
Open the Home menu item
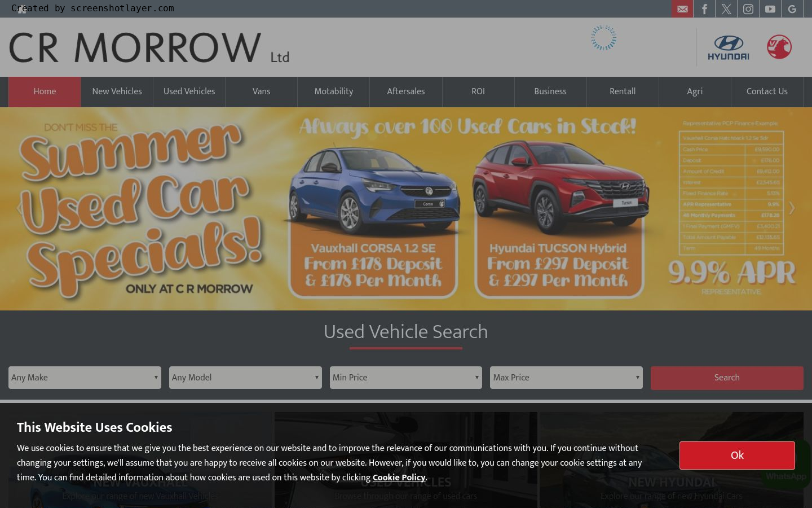pyautogui.click(x=45, y=91)
